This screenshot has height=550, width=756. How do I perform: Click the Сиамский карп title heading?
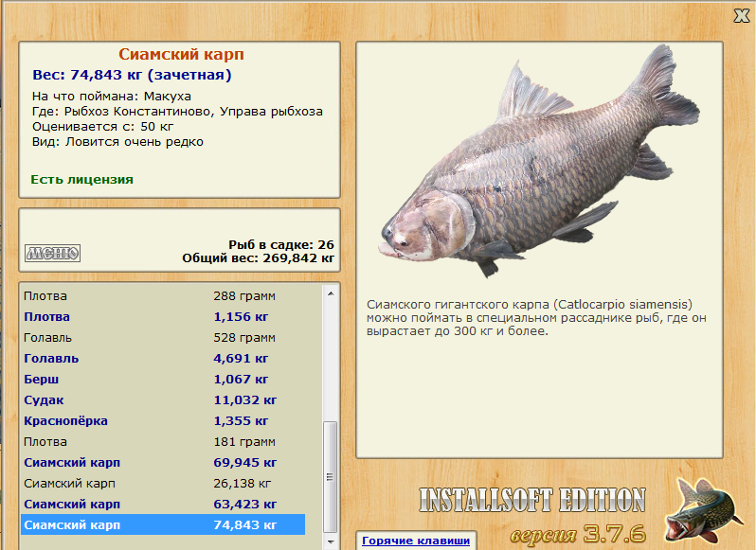[181, 54]
